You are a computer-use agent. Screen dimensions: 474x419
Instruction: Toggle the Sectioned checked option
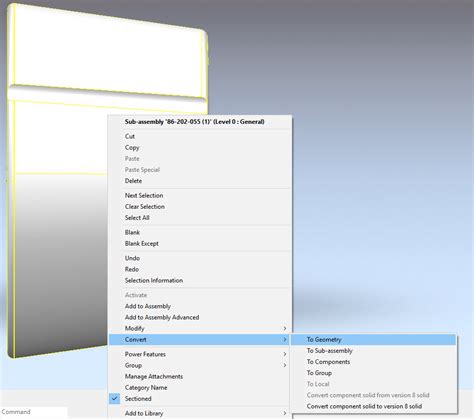coord(200,399)
